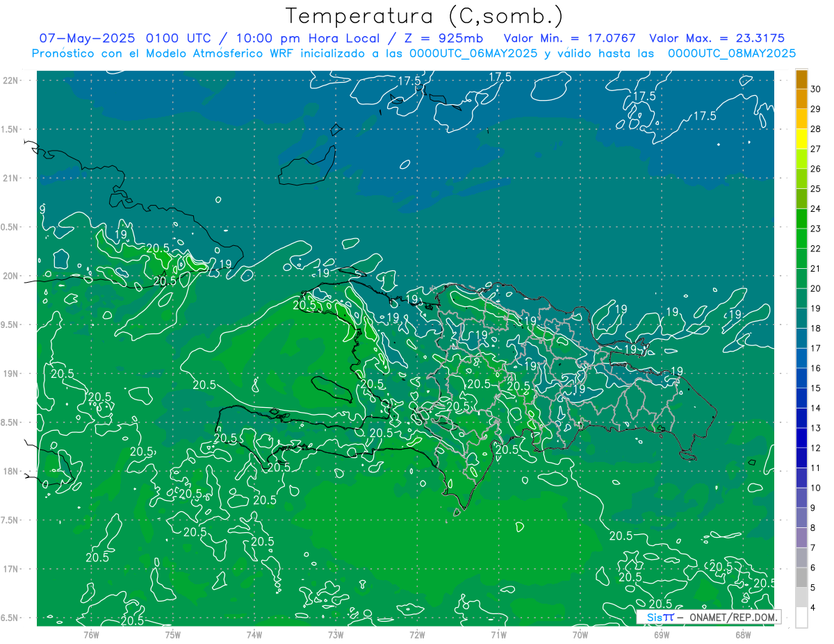Click the "71W" longitude axis label

pos(498,634)
